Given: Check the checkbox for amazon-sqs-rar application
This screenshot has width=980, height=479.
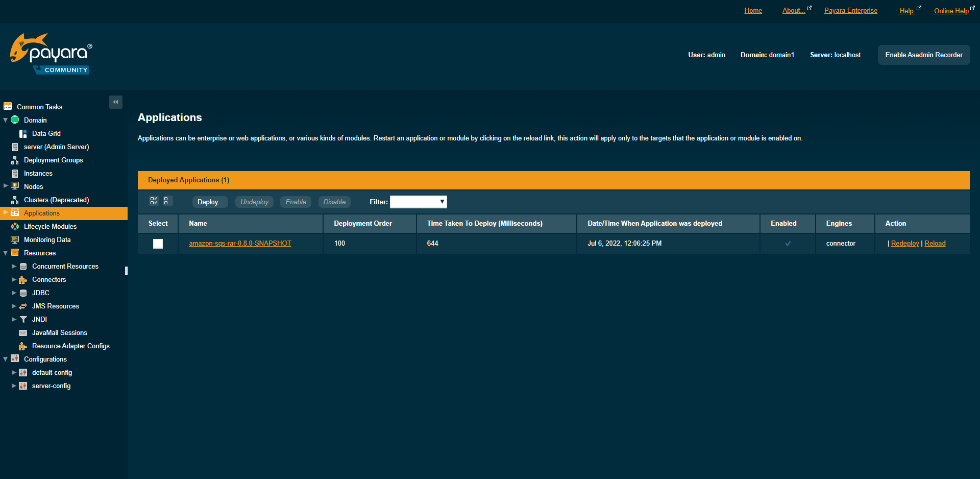Looking at the screenshot, I should (158, 244).
